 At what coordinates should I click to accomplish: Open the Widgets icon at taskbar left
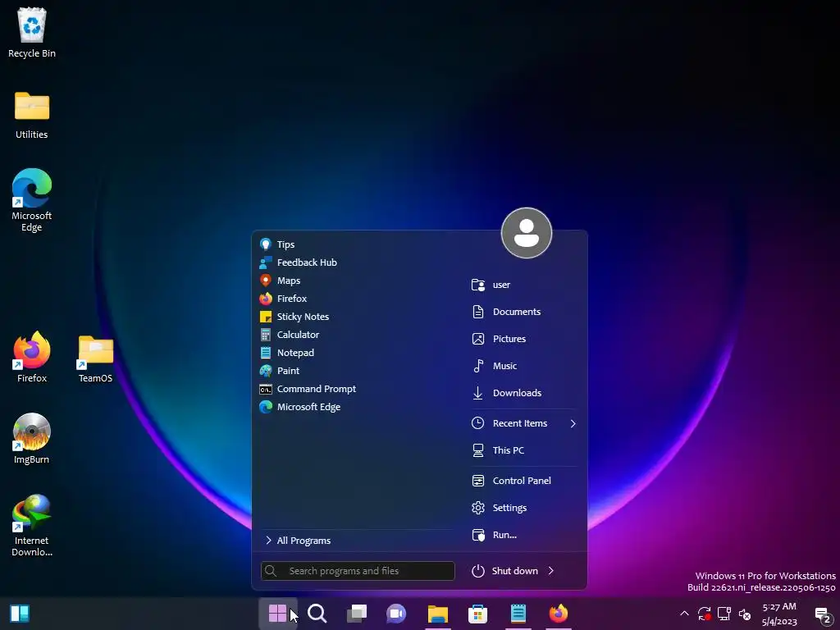(x=20, y=614)
